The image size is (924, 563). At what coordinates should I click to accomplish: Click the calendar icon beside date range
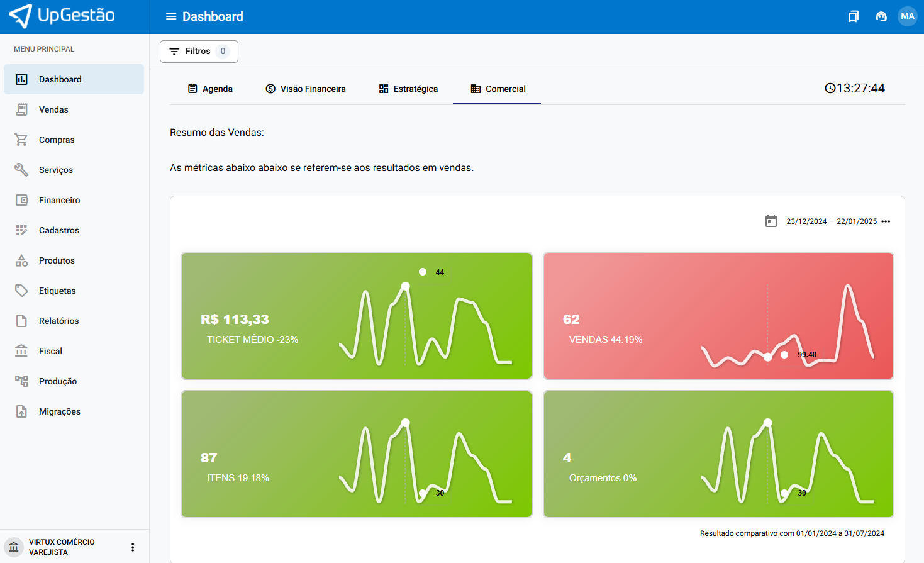(771, 221)
